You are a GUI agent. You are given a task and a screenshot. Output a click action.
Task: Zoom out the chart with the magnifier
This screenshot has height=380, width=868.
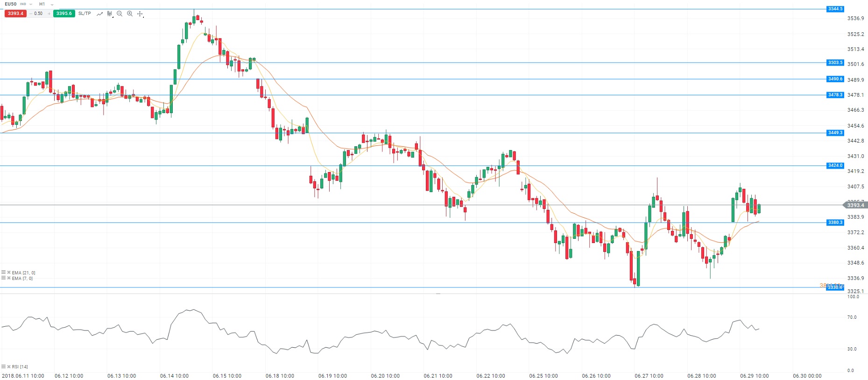click(x=120, y=14)
